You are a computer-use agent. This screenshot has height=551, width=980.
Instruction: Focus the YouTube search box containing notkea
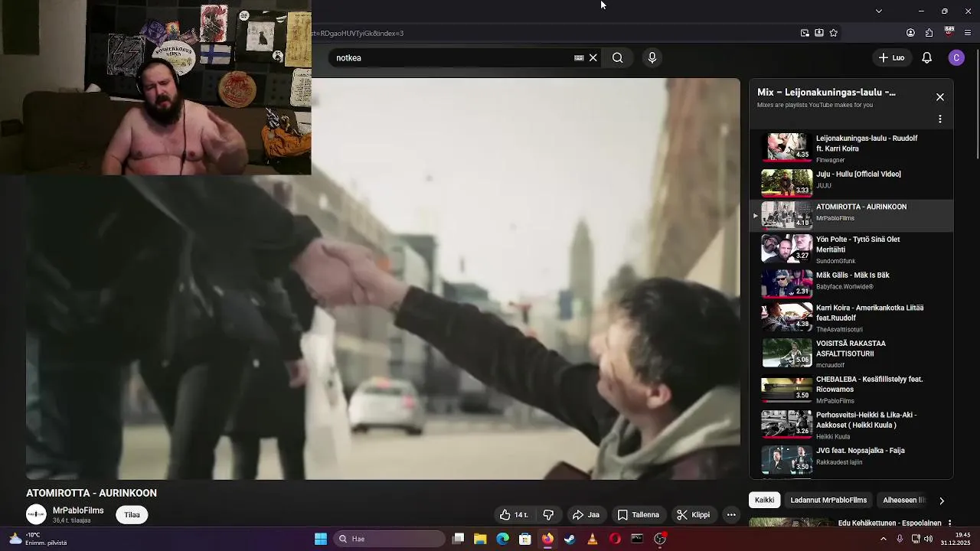click(452, 57)
